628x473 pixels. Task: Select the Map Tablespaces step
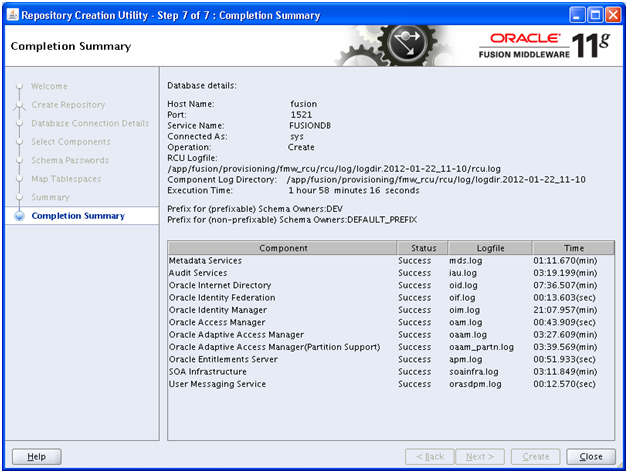(66, 179)
